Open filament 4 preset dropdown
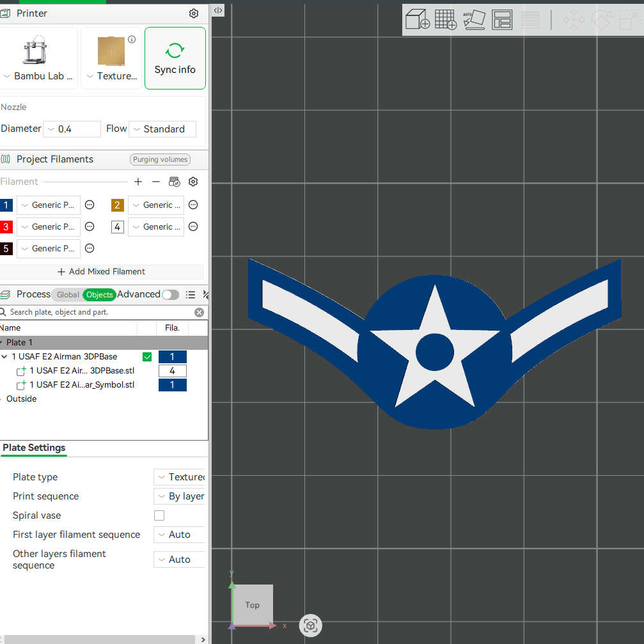Image resolution: width=644 pixels, height=644 pixels. (x=156, y=227)
